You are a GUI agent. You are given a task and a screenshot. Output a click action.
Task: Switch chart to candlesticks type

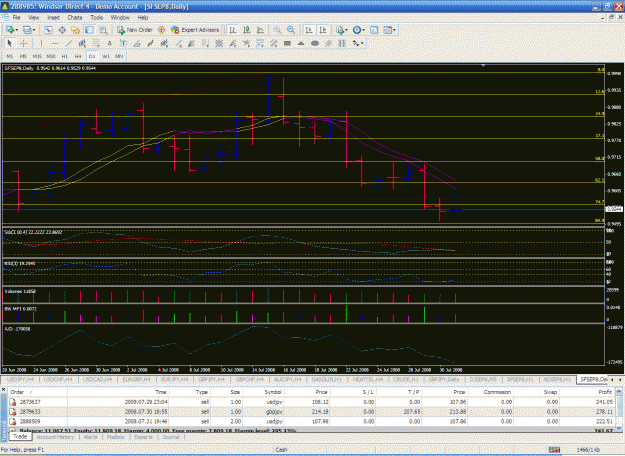click(247, 30)
